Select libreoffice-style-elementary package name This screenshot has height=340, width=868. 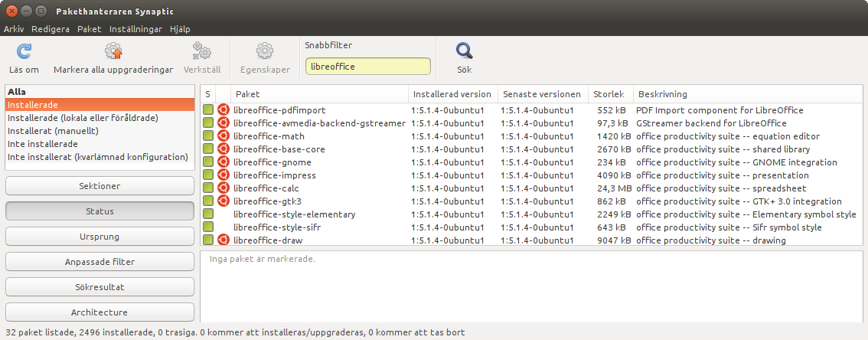[x=295, y=214]
